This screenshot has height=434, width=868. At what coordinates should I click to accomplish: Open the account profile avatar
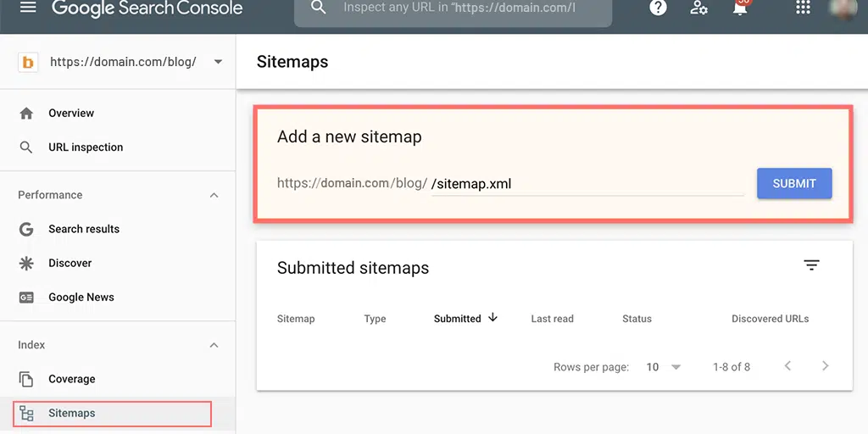coord(844,8)
